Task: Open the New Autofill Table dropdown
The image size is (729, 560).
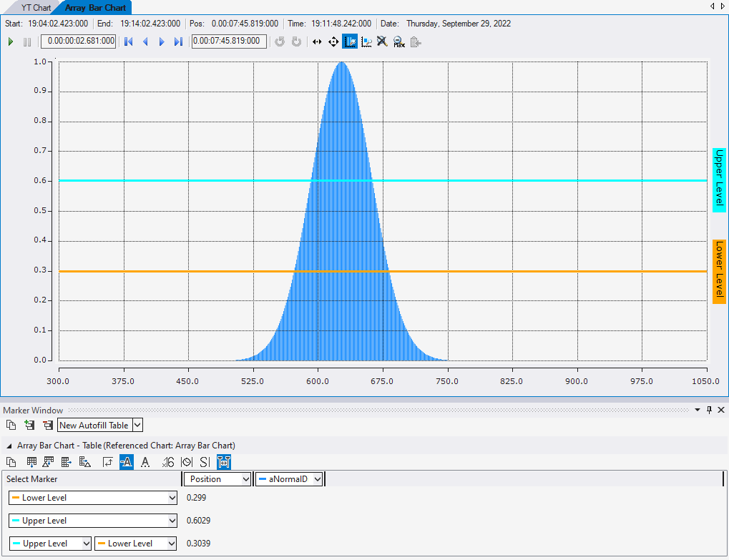Action: (x=137, y=425)
